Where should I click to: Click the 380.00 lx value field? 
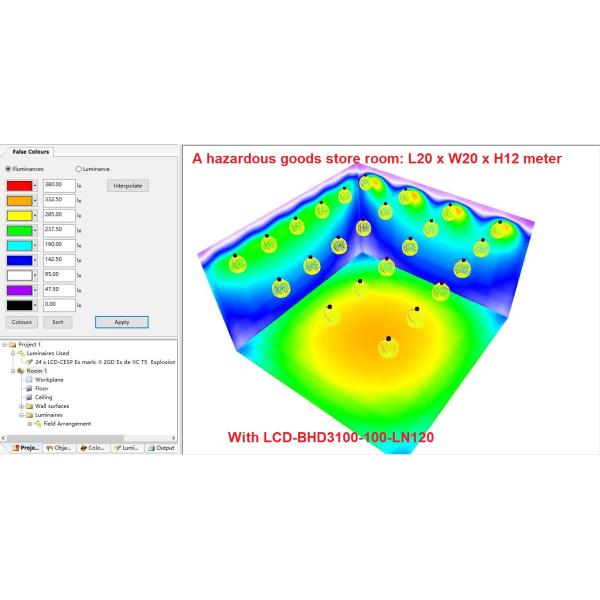tap(58, 185)
